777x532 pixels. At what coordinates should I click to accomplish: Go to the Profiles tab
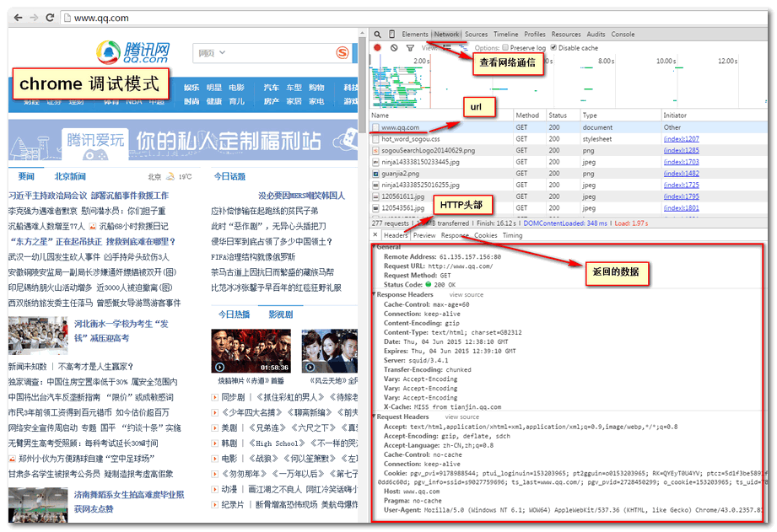pyautogui.click(x=535, y=35)
